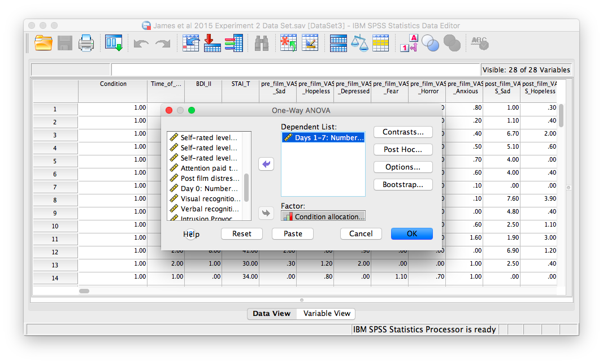Click the variable list scrollbar in the dialog
The height and width of the screenshot is (364, 603).
246,188
